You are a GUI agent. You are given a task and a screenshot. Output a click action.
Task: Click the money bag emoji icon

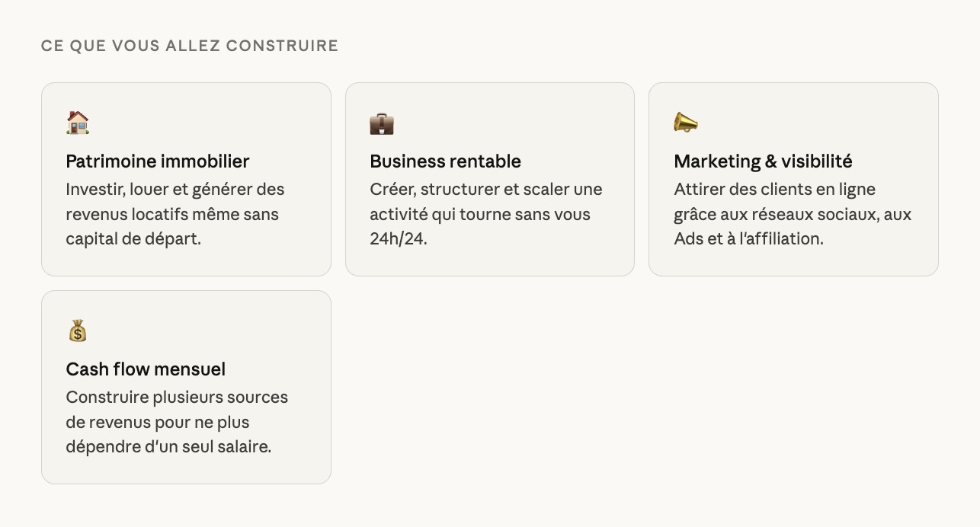[78, 331]
